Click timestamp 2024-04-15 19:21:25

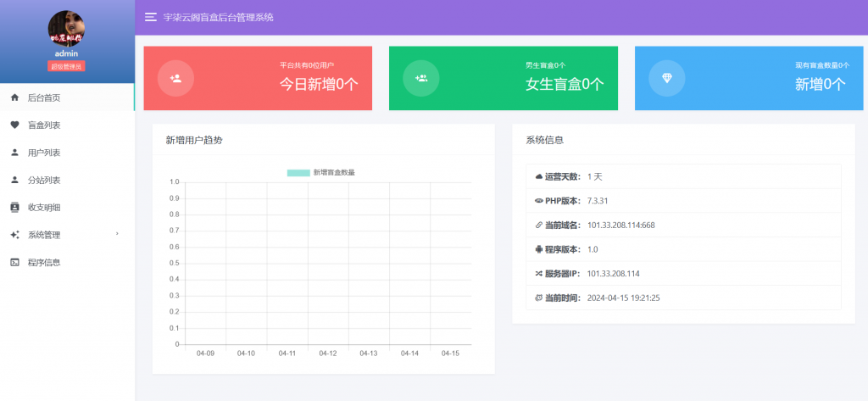coord(623,298)
